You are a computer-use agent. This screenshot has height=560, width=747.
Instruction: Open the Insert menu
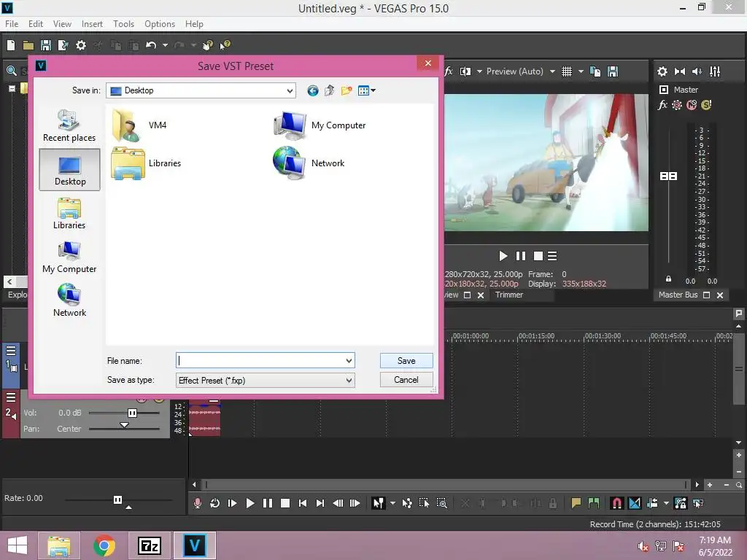[x=92, y=24]
